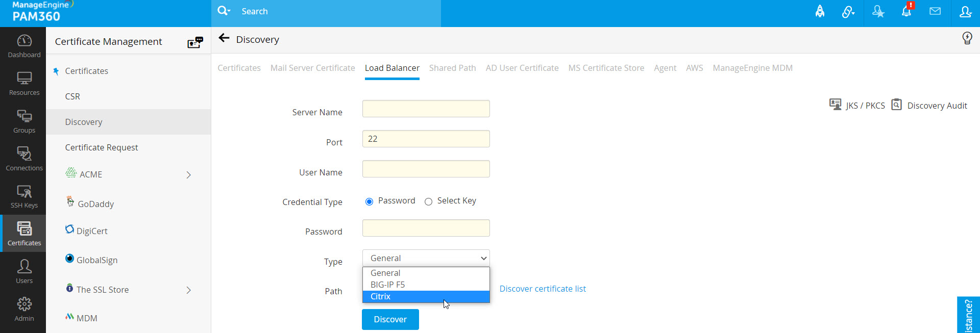Viewport: 980px width, 333px height.
Task: Choose BIG-IP F5 from the Type list
Action: (426, 285)
